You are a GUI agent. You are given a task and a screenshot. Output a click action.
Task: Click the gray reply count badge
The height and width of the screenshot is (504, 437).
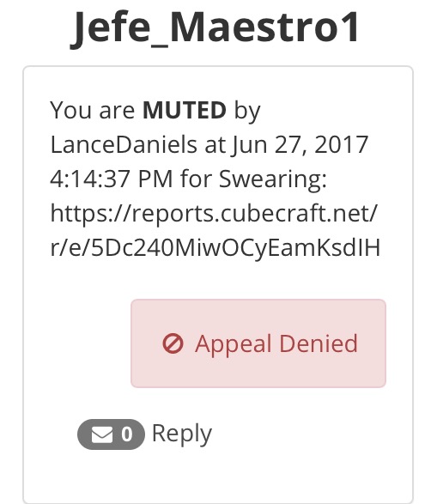coord(111,434)
